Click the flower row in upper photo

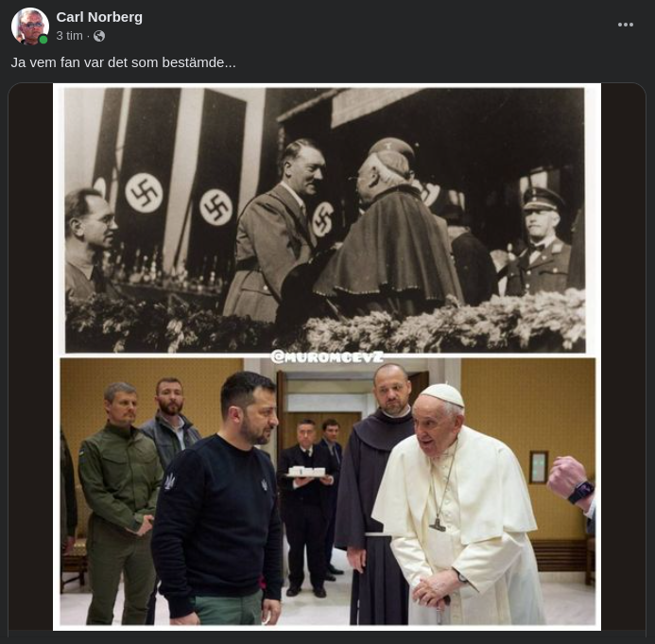click(444, 326)
